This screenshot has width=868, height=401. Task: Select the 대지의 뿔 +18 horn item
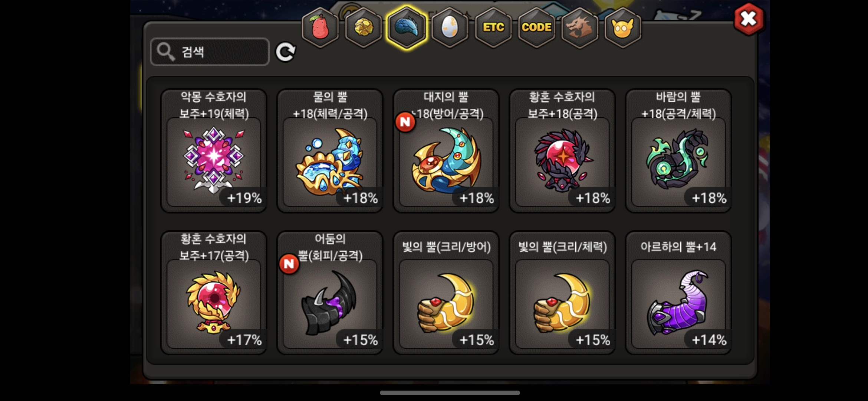[446, 151]
